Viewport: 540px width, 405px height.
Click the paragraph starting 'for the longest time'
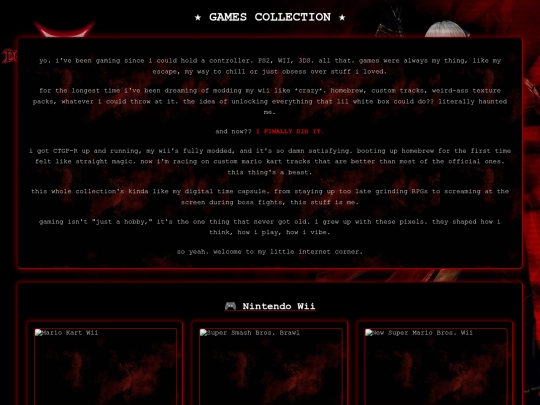click(270, 101)
